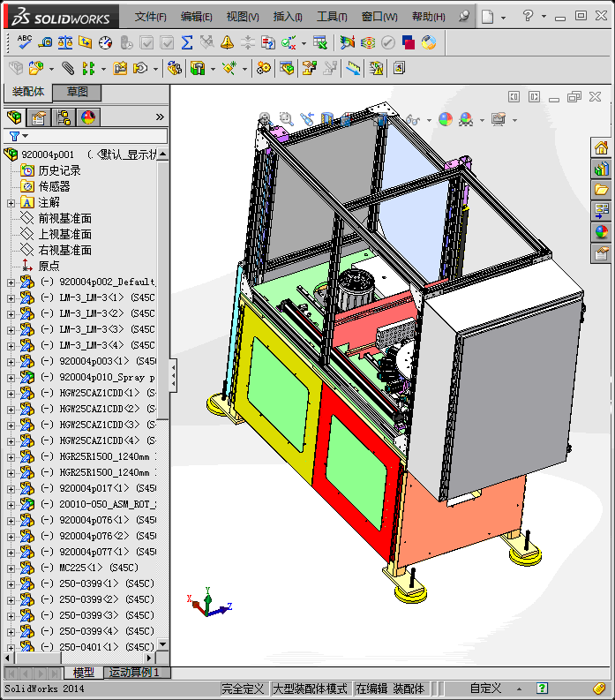Toggle the panel collapse handle
The width and height of the screenshot is (615, 700).
(x=173, y=375)
